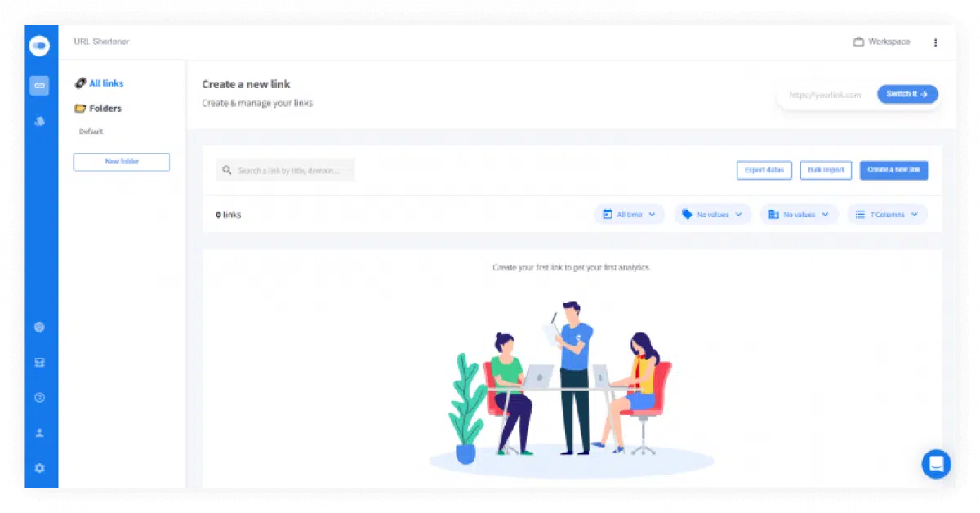Screen dimensions: 980x513
Task: Focus the Search a link field
Action: (x=285, y=170)
